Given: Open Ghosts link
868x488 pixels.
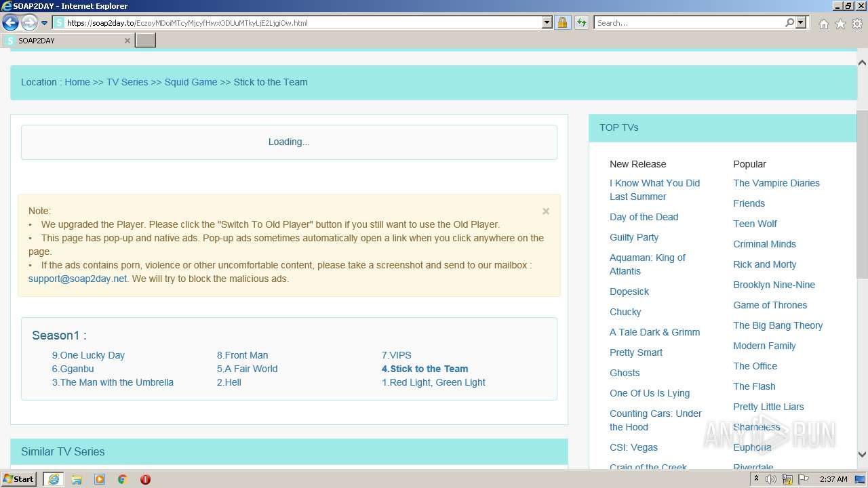Looking at the screenshot, I should coord(625,373).
